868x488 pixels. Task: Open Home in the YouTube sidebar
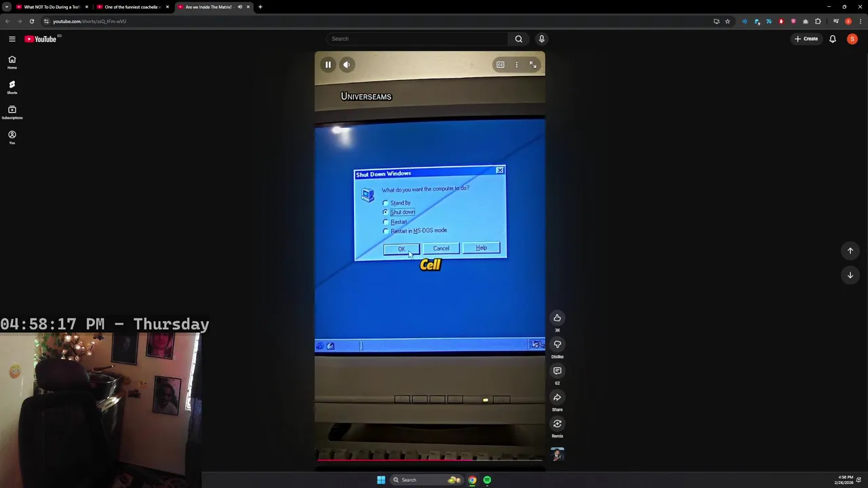tap(12, 62)
